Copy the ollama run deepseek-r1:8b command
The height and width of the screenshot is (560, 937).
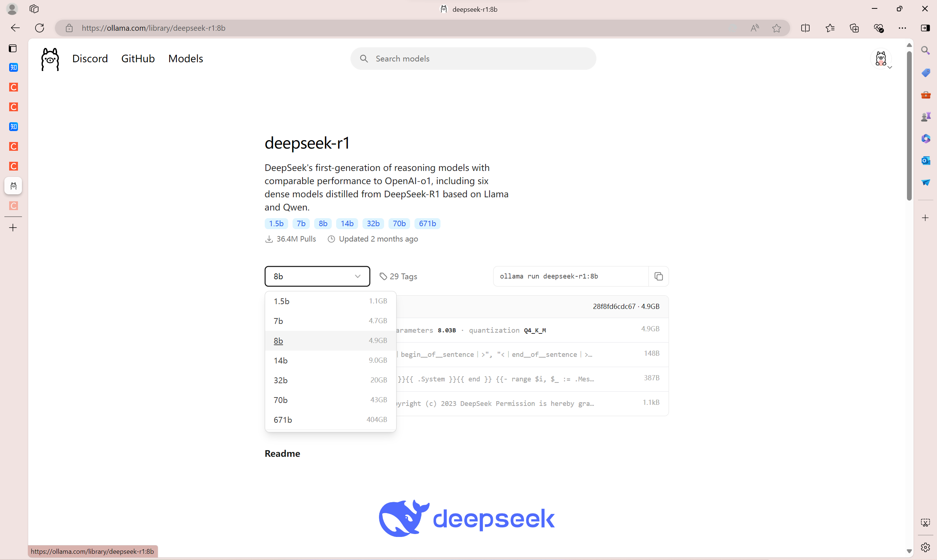[658, 276]
